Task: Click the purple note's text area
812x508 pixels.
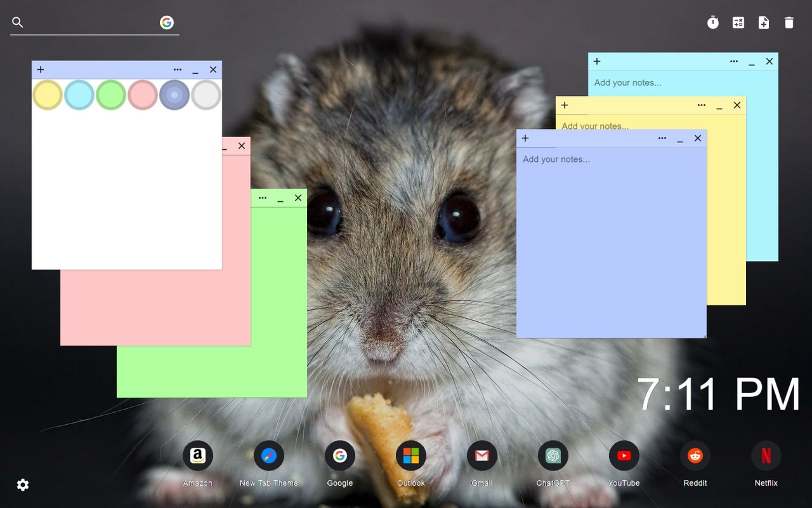Action: pyautogui.click(x=612, y=243)
